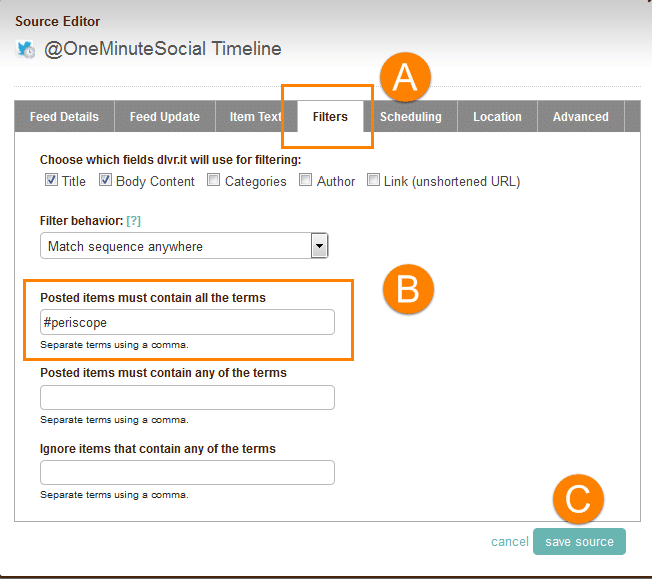Tick the Author checkbox
The width and height of the screenshot is (652, 579).
[306, 180]
